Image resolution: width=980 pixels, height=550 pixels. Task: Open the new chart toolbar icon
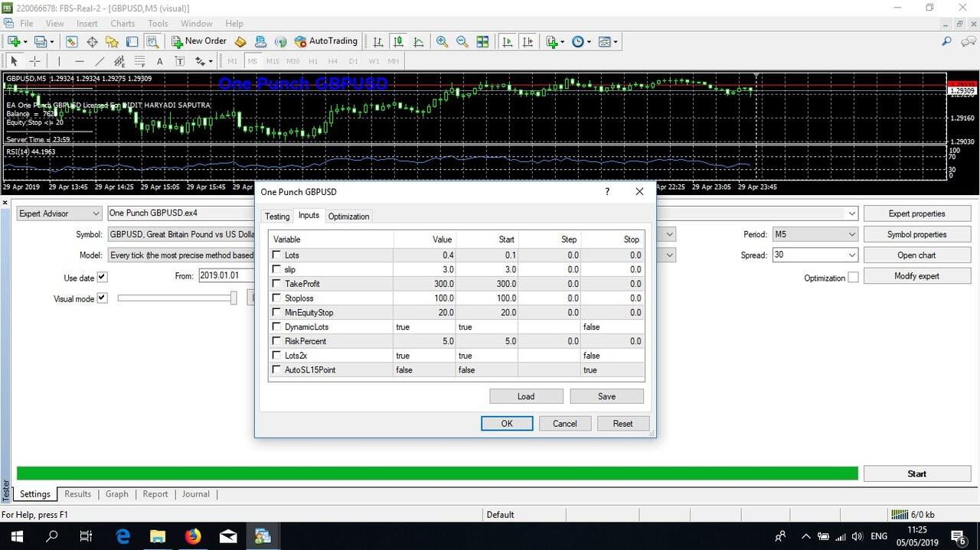tap(14, 41)
